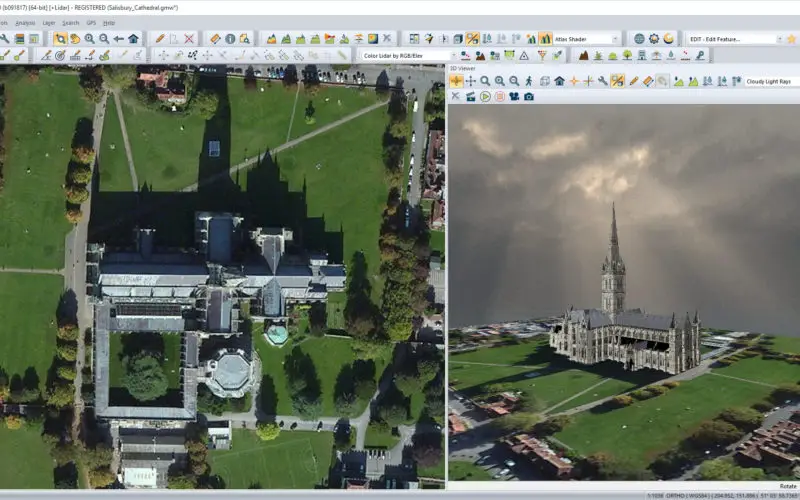Image resolution: width=800 pixels, height=500 pixels.
Task: Open the Analysis menu
Action: (x=25, y=23)
